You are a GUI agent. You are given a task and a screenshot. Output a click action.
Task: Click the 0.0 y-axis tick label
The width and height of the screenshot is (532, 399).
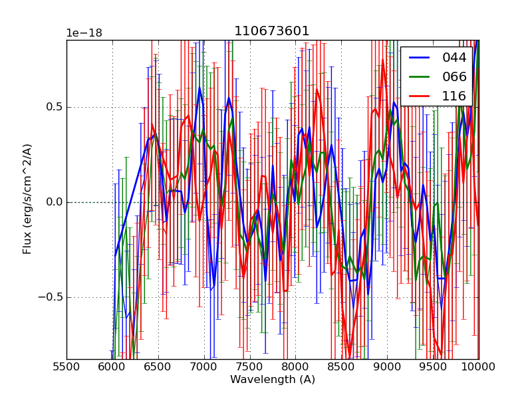coord(53,202)
